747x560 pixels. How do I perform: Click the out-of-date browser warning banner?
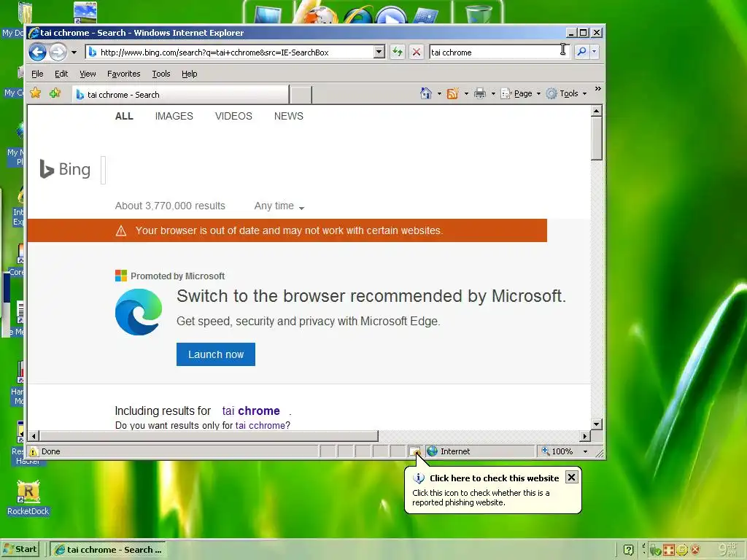pyautogui.click(x=287, y=230)
